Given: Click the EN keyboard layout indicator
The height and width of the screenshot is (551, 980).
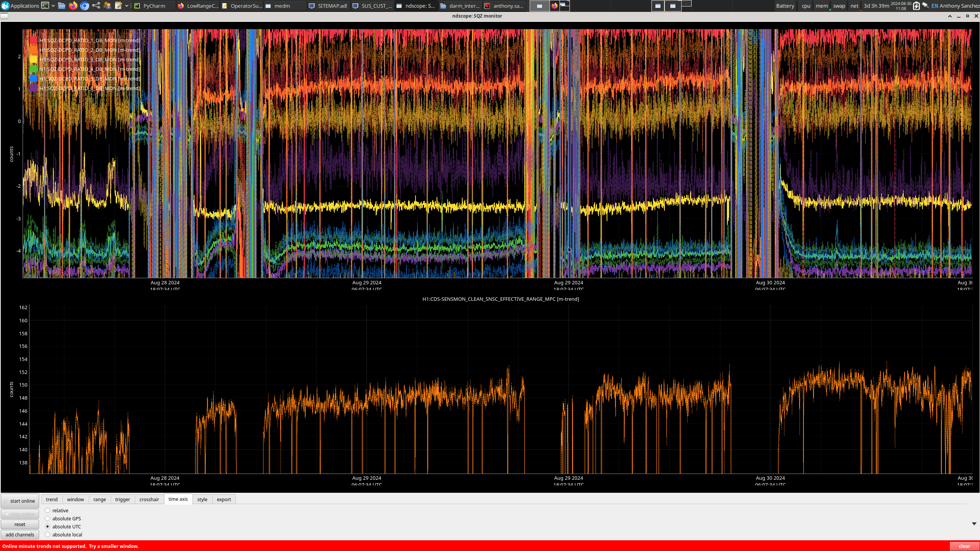Looking at the screenshot, I should [x=935, y=6].
